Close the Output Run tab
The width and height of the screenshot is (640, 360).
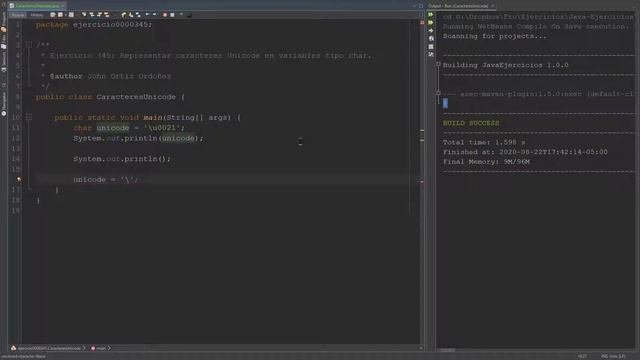[493, 6]
